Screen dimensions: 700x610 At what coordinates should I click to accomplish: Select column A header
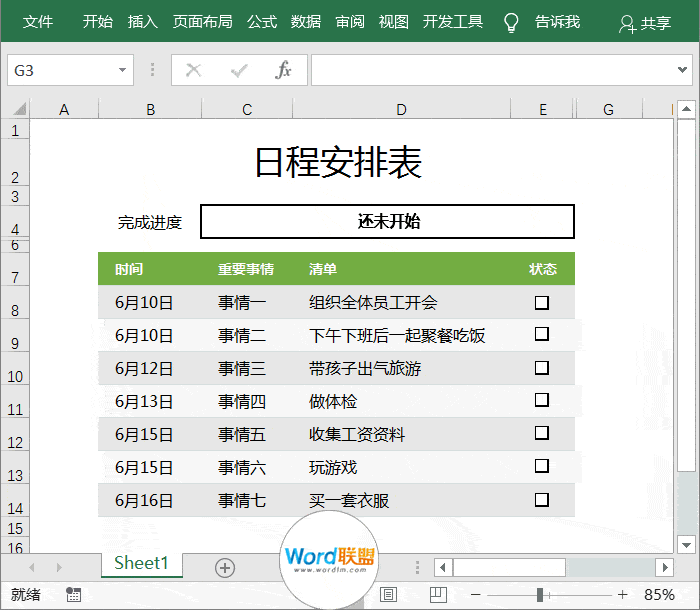click(x=64, y=109)
